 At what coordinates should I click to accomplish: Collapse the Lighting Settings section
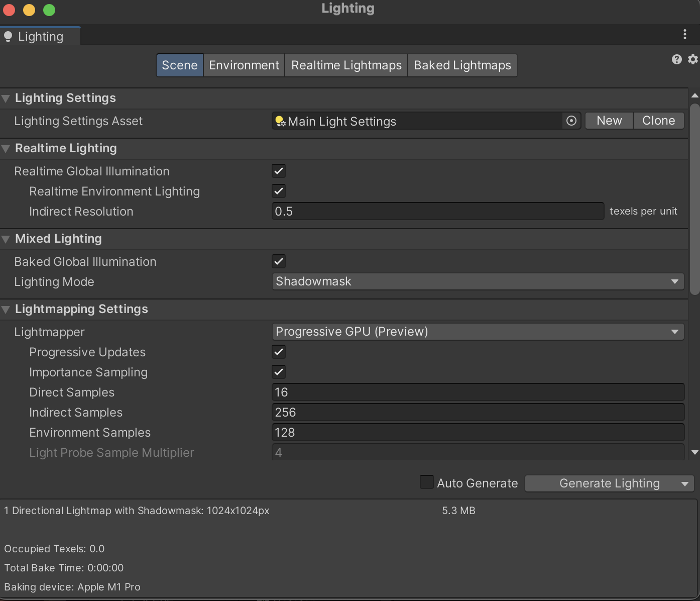pos(6,98)
